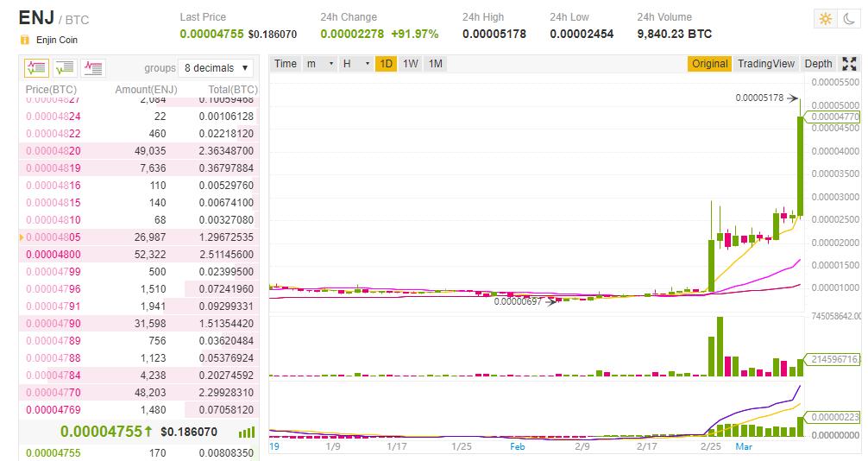The height and width of the screenshot is (461, 868).
Task: Select sell order at price 0.00004784
Action: 139,376
